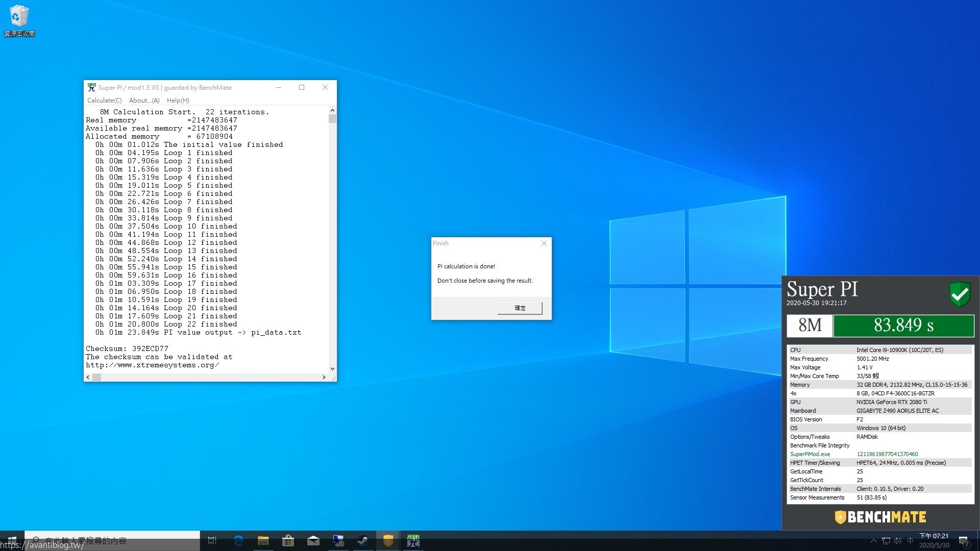980x551 pixels.
Task: Click the 中 input method indicator
Action: (910, 541)
